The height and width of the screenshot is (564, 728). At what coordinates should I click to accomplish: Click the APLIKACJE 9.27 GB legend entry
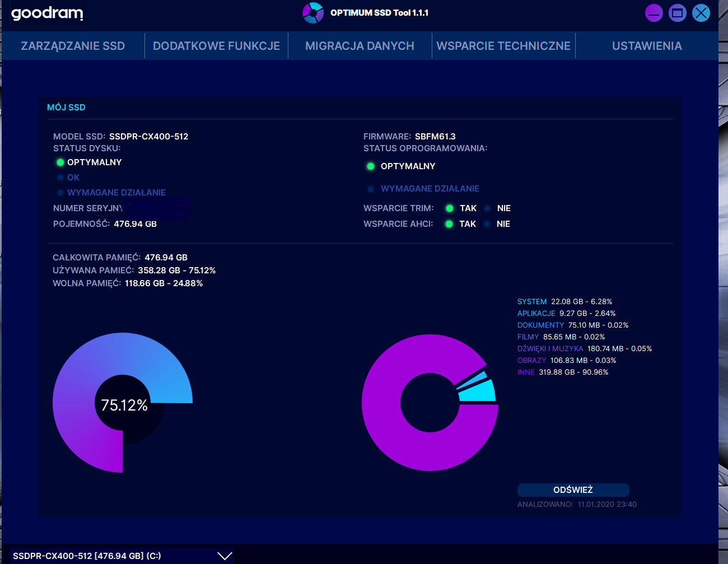pos(566,314)
